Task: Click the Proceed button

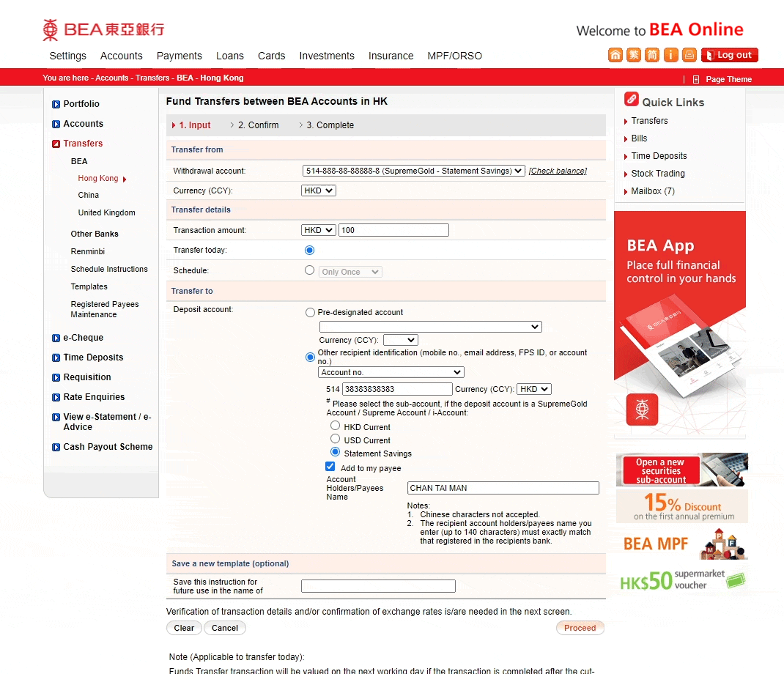Action: (580, 628)
